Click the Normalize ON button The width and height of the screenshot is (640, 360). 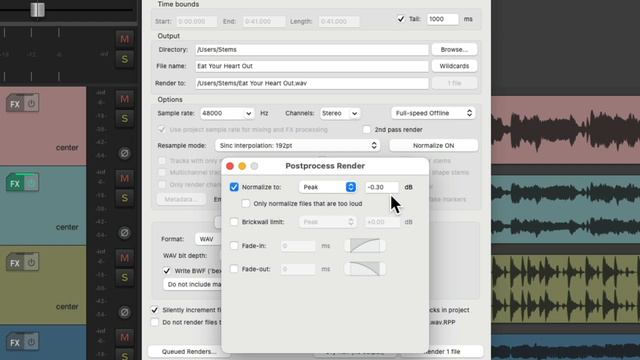433,145
